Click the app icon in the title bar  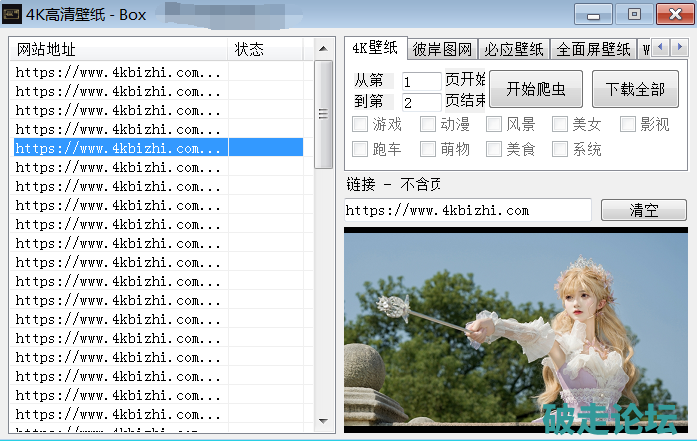12,14
